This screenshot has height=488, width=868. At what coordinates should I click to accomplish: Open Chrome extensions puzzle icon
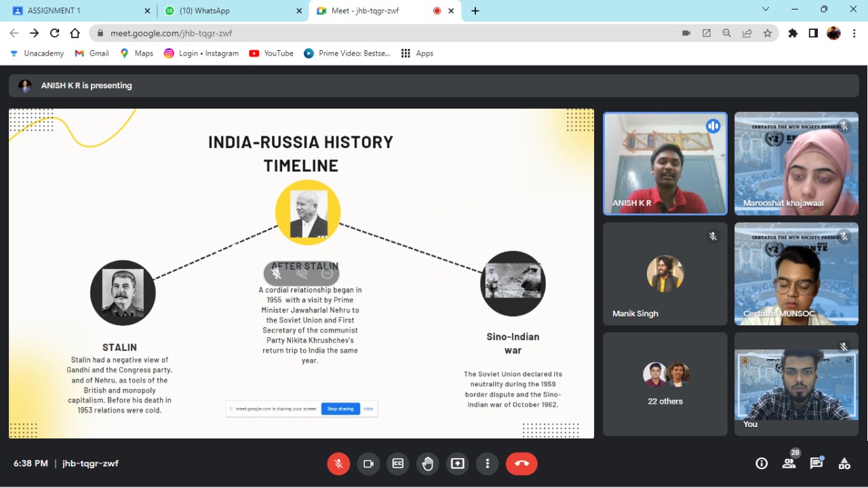(x=793, y=33)
